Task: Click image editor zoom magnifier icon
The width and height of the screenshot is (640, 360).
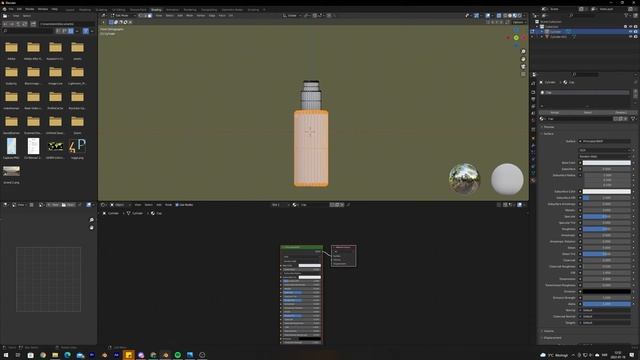Action: coord(91,220)
